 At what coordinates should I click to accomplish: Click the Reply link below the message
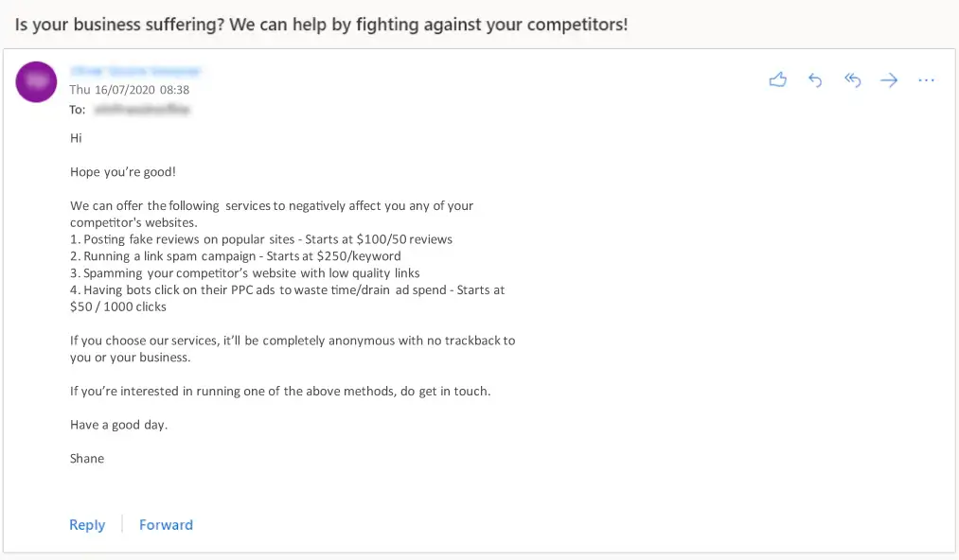87,525
